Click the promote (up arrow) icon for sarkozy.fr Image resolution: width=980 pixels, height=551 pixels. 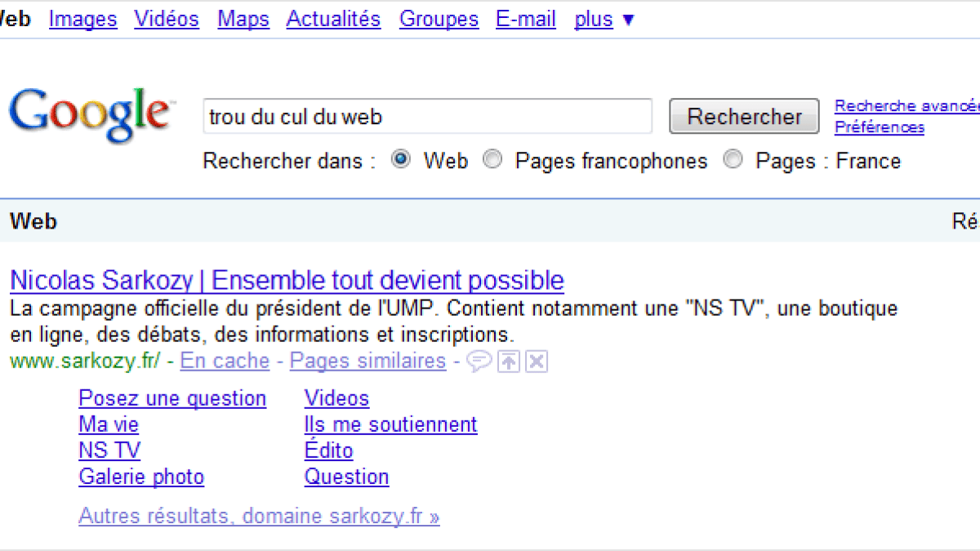(x=509, y=362)
